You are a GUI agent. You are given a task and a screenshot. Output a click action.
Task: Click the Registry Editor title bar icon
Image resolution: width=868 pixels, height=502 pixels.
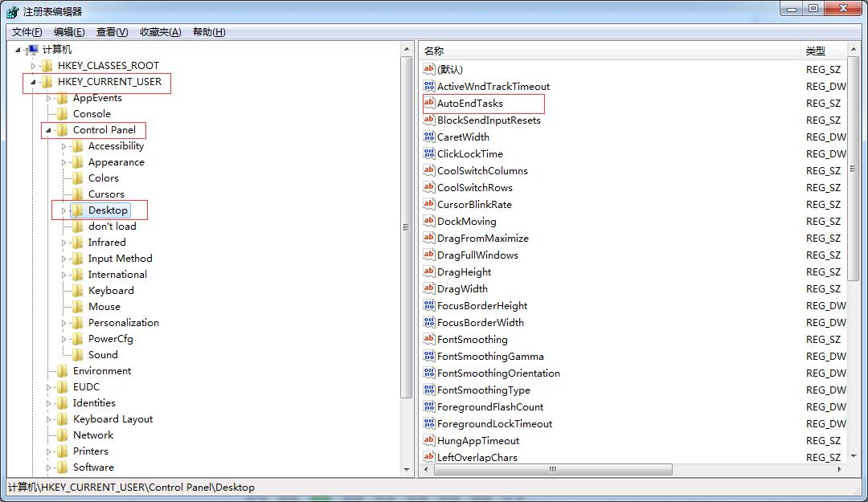[12, 11]
